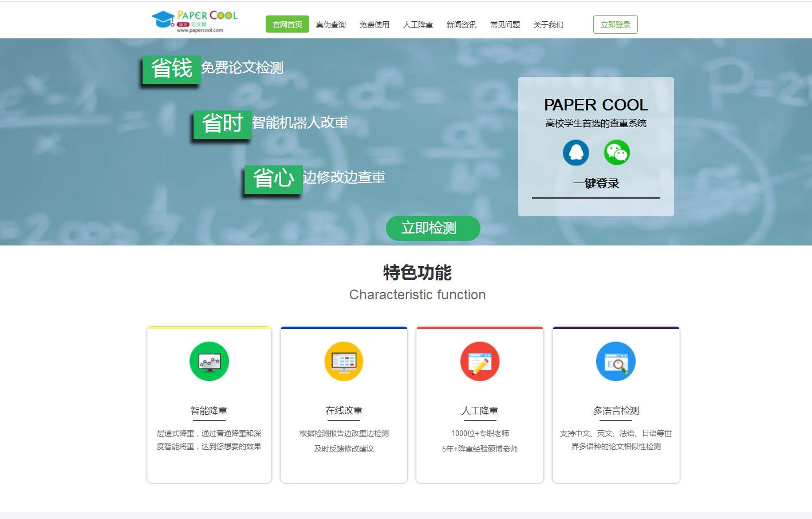Click the 立即检测 button
Image resolution: width=812 pixels, height=519 pixels.
[433, 228]
